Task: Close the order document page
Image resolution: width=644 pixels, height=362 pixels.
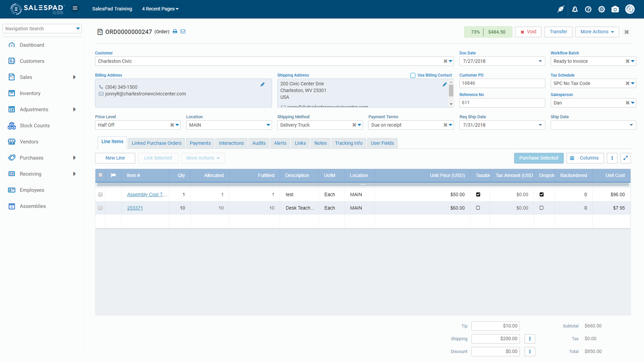Action: pyautogui.click(x=626, y=32)
